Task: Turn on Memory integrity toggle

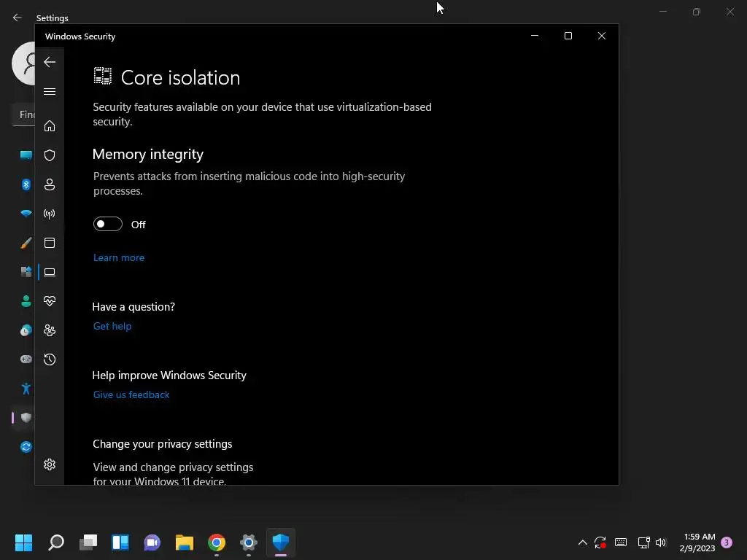Action: (108, 224)
